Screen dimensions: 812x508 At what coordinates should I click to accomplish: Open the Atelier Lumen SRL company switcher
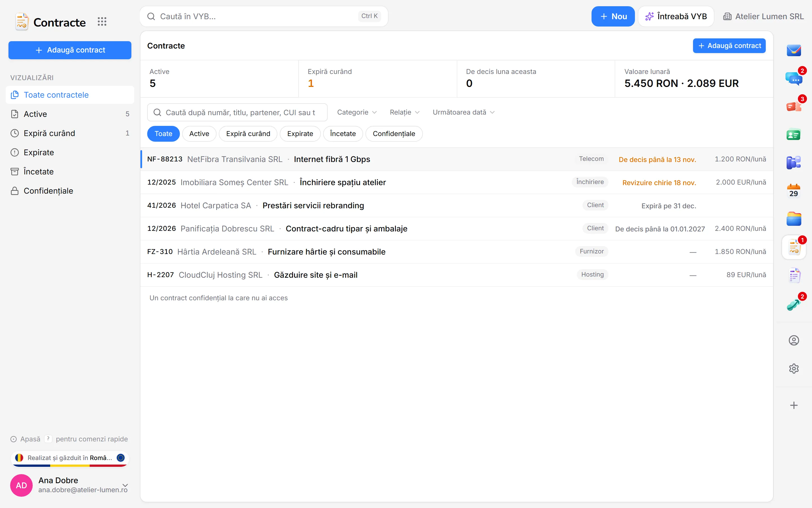click(x=763, y=16)
